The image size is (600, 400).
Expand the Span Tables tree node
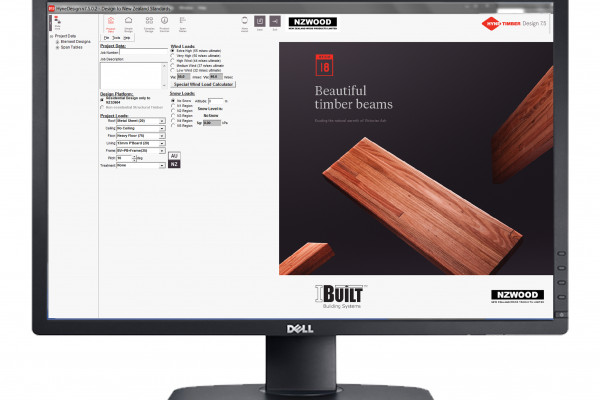57,47
